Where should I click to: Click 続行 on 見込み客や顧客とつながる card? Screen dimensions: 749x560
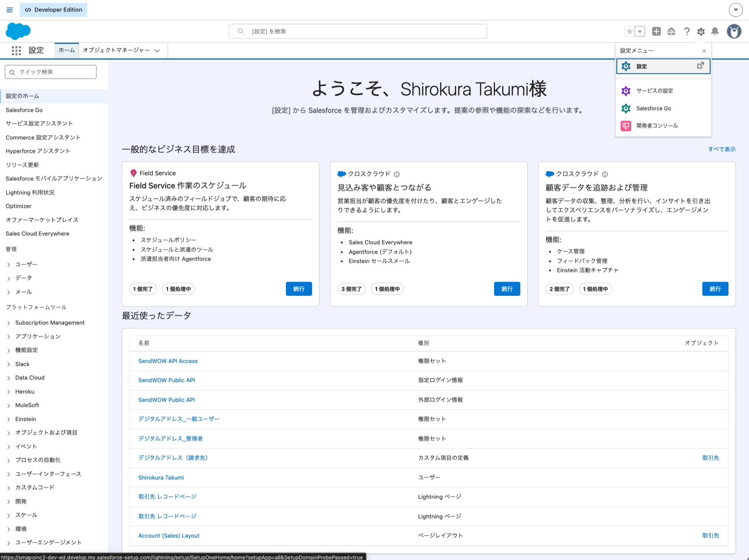tap(507, 289)
